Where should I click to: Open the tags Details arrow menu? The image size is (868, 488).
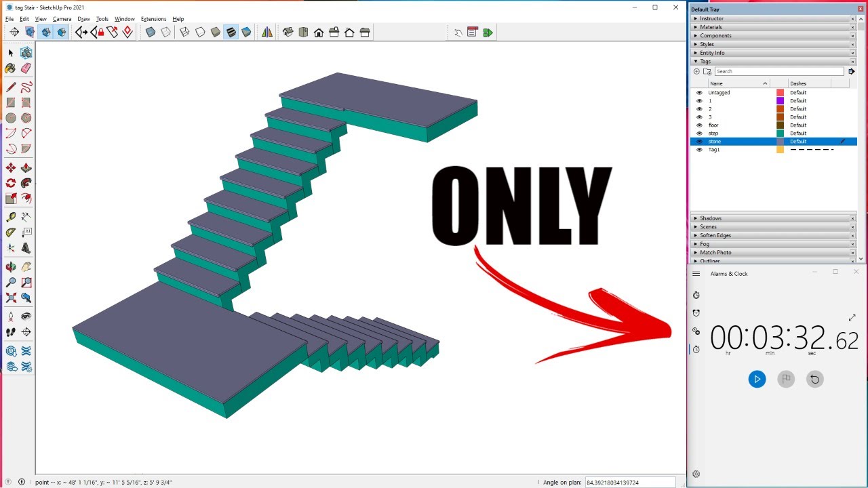click(852, 71)
